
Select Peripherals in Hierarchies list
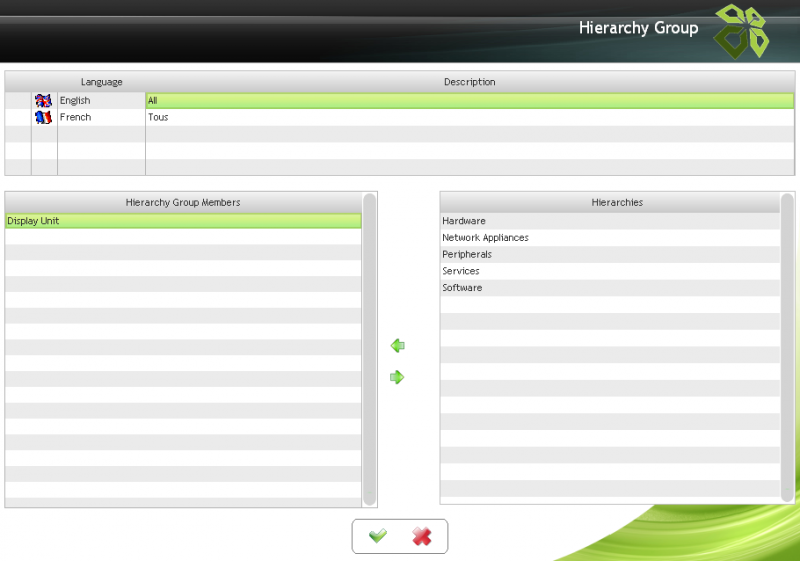pos(466,255)
